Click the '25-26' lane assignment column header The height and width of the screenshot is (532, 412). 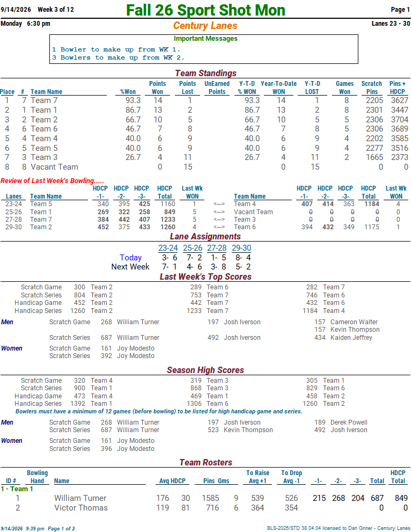193,248
